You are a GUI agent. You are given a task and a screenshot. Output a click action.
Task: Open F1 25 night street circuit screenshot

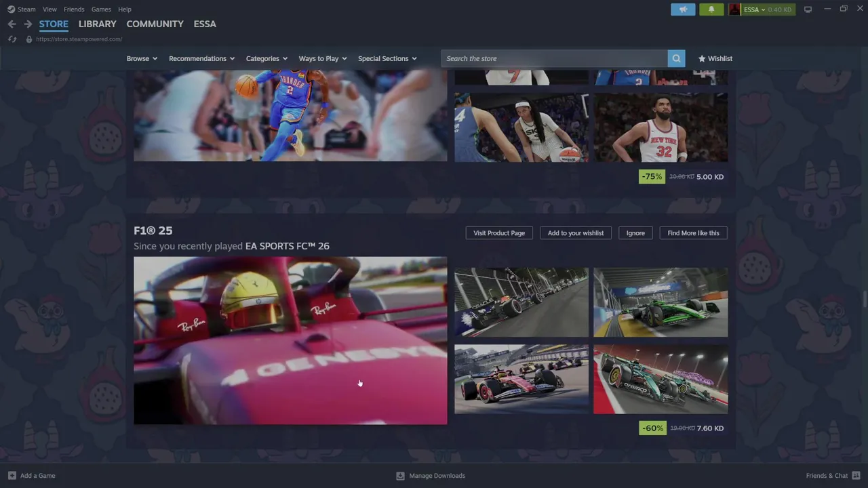[x=521, y=302]
